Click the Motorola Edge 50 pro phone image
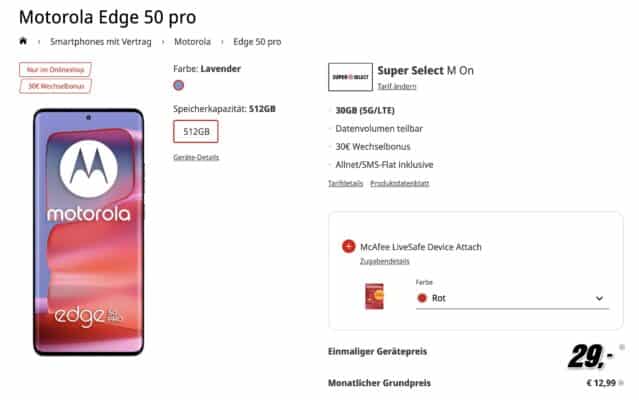Screen dimensions: 639x400 89,232
